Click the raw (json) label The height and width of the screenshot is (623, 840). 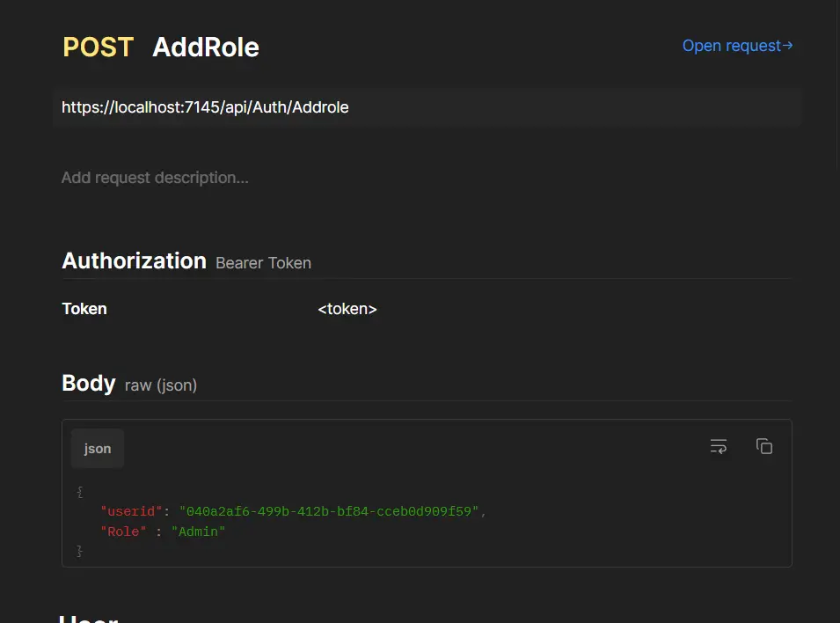click(161, 385)
